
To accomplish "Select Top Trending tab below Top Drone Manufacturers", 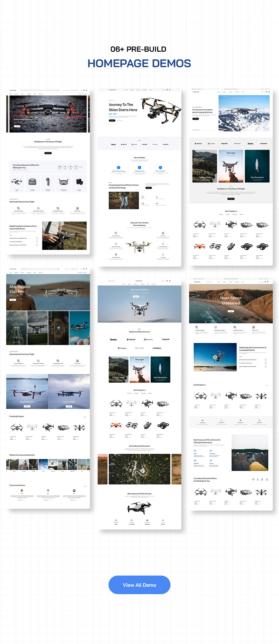I will [x=143, y=393].
